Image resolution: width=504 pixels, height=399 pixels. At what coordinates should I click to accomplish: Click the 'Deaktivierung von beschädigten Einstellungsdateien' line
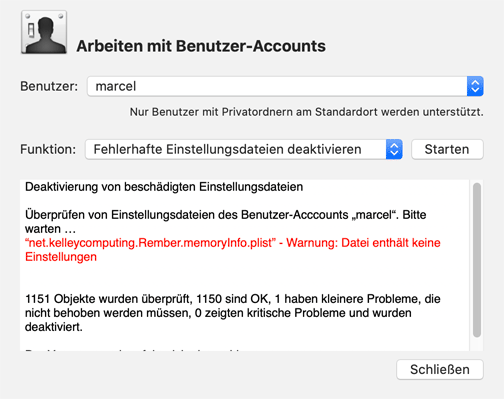[x=164, y=187]
